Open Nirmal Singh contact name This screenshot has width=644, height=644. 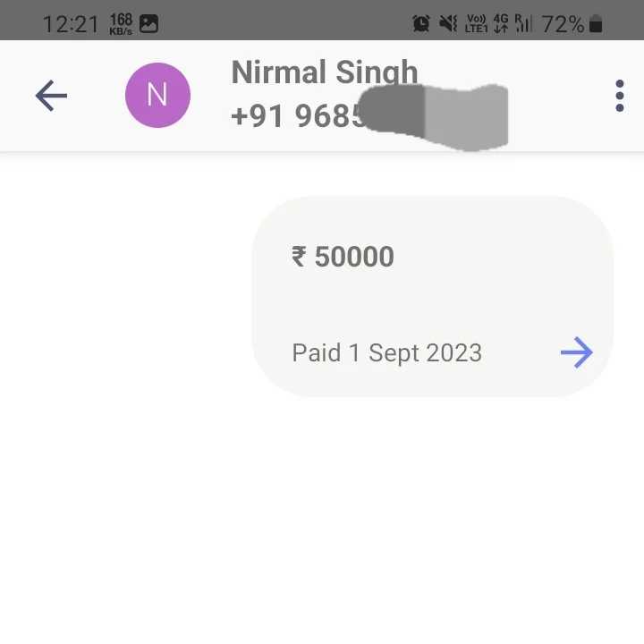[325, 72]
